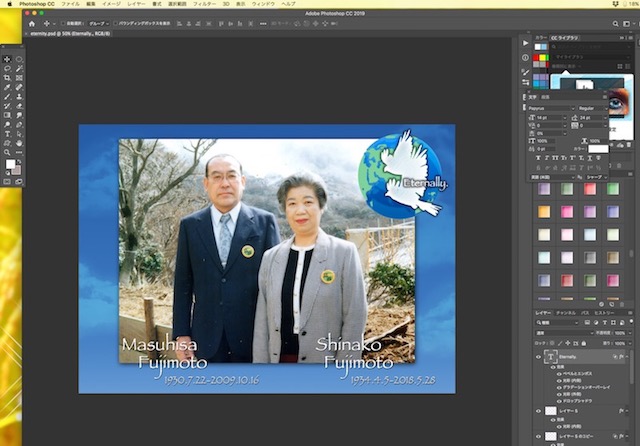
Task: Switch to the チャンネル tab
Action: coord(566,313)
